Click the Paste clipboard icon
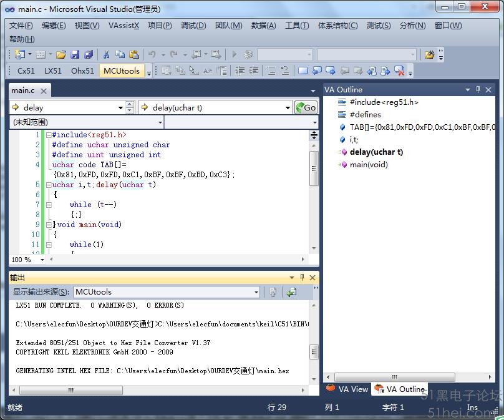Viewport: 504px width, 420px height. pos(134,55)
